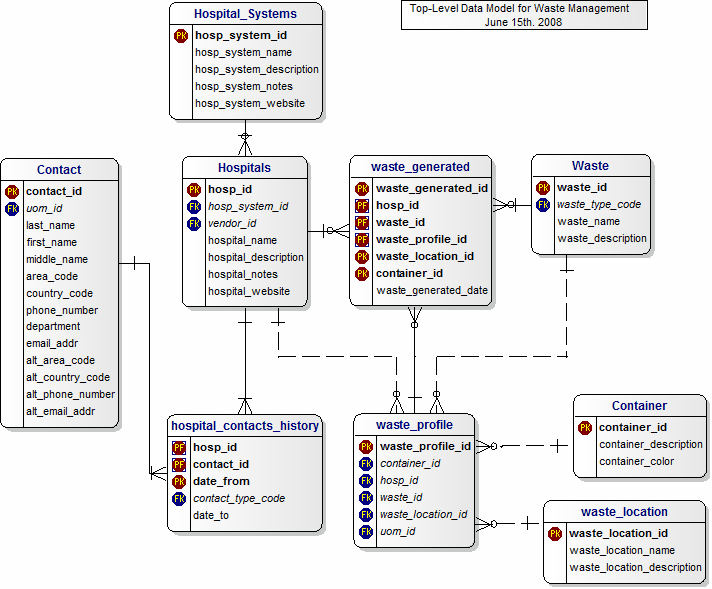Click the last_name field in Contact
Viewport: 712px width, 589px height.
click(x=50, y=226)
